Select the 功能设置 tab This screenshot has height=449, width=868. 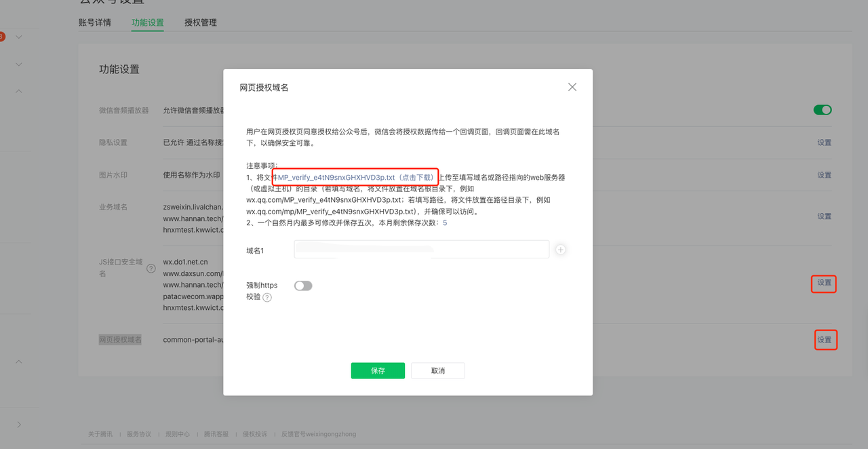(x=148, y=22)
